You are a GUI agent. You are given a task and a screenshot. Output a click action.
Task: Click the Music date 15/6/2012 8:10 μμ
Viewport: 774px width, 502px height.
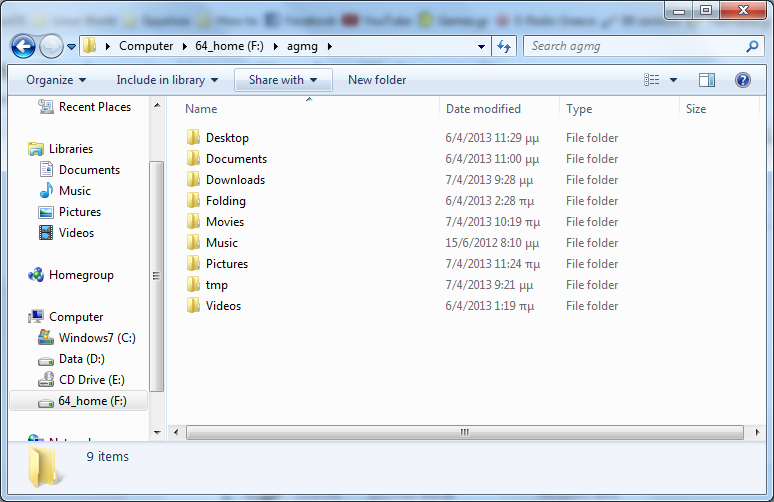tap(492, 243)
